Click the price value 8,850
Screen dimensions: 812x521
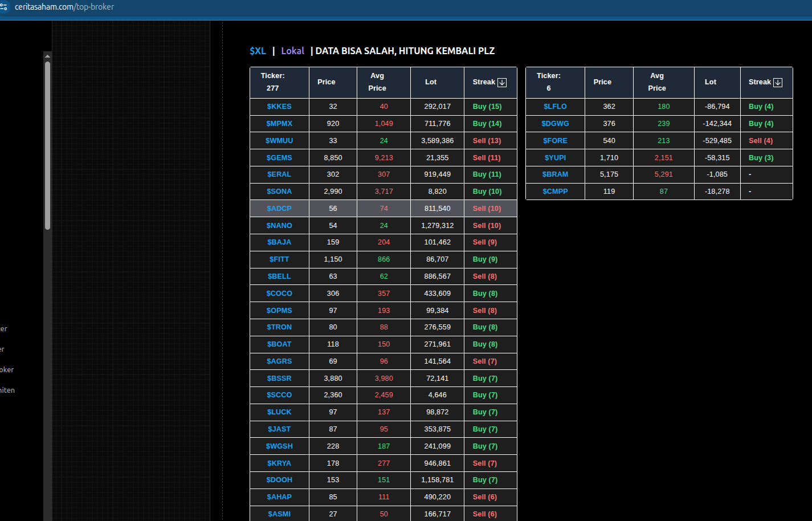(x=333, y=158)
